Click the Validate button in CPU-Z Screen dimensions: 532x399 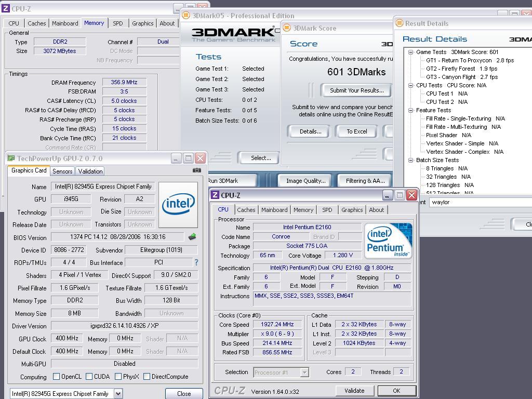click(x=354, y=391)
